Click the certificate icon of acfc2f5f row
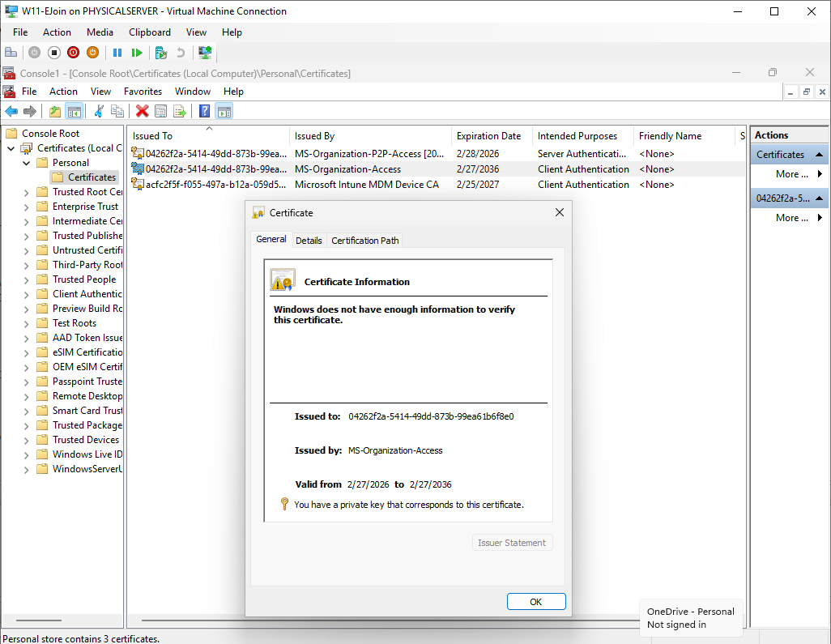This screenshot has height=644, width=831. click(137, 185)
